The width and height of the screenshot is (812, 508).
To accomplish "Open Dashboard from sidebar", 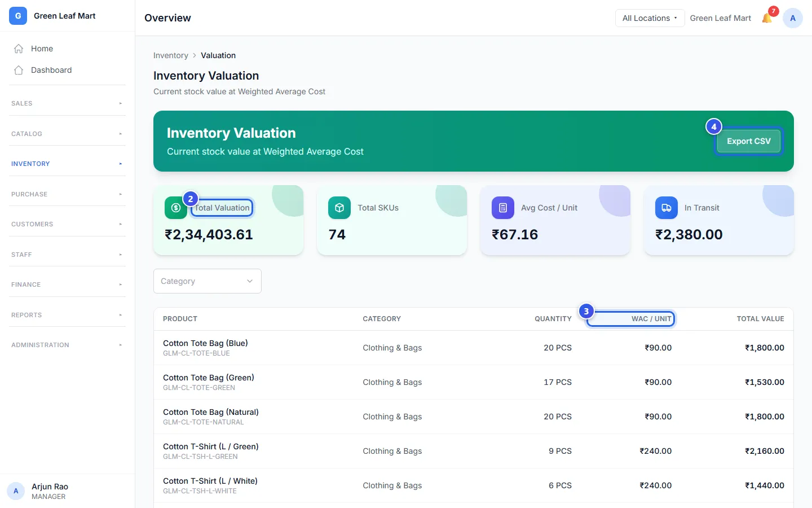I will click(67, 70).
